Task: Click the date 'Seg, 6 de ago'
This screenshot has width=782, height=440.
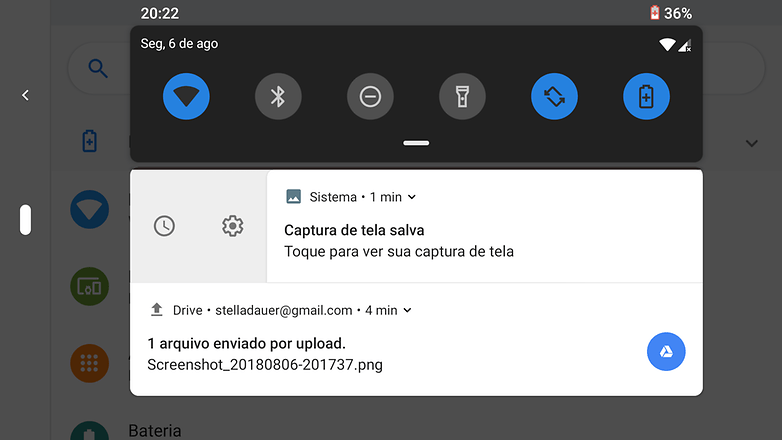Action: pyautogui.click(x=179, y=44)
